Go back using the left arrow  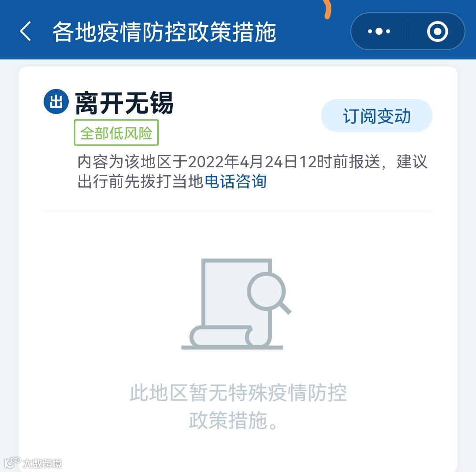[x=26, y=31]
